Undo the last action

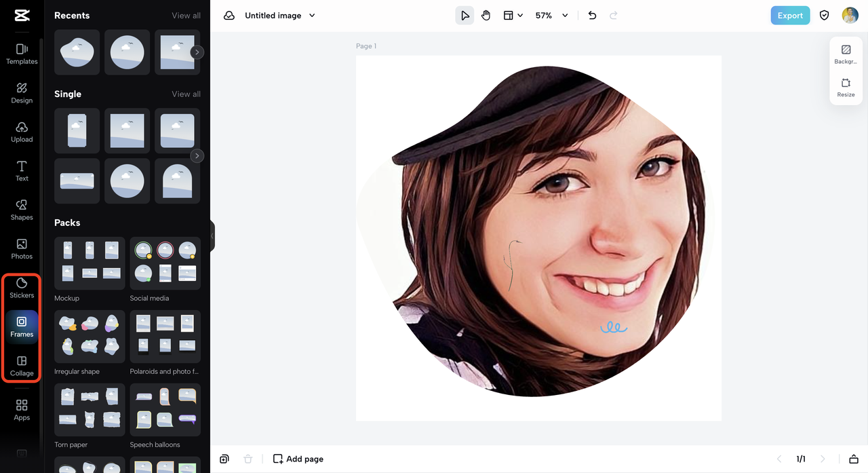pyautogui.click(x=592, y=16)
